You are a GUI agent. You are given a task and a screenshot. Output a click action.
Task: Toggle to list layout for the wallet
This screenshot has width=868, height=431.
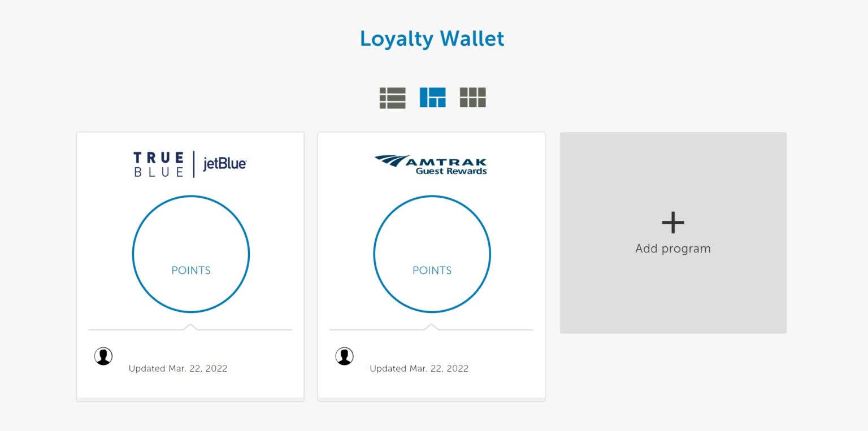click(393, 97)
